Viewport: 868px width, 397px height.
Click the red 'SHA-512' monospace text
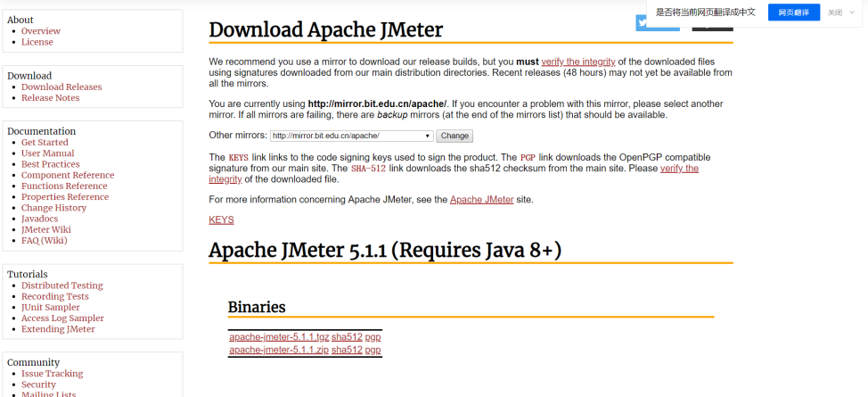(369, 168)
